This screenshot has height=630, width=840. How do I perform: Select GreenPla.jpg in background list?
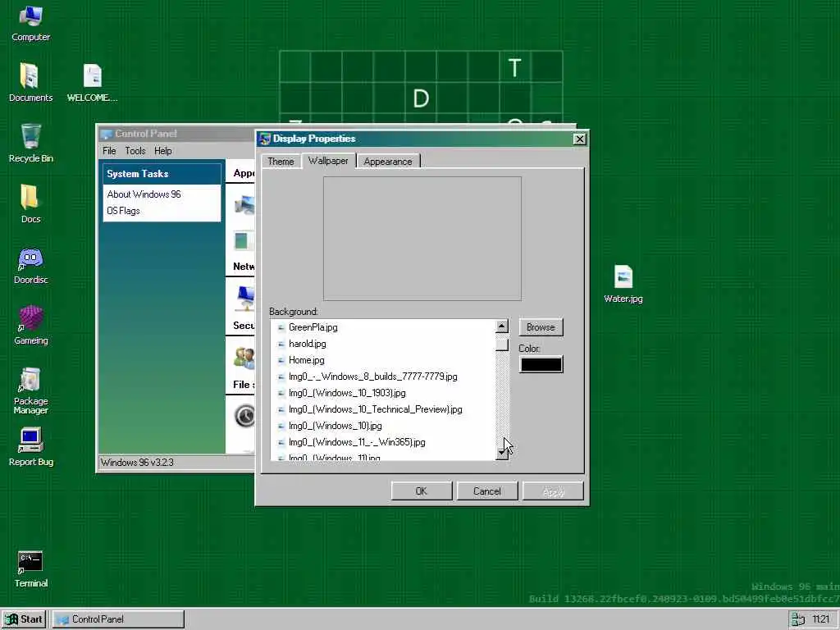click(383, 326)
